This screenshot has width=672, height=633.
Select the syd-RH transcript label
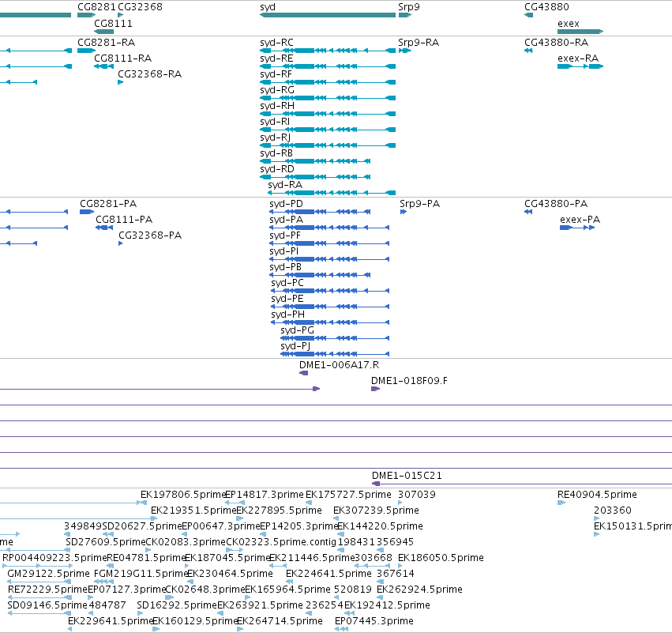[277, 106]
